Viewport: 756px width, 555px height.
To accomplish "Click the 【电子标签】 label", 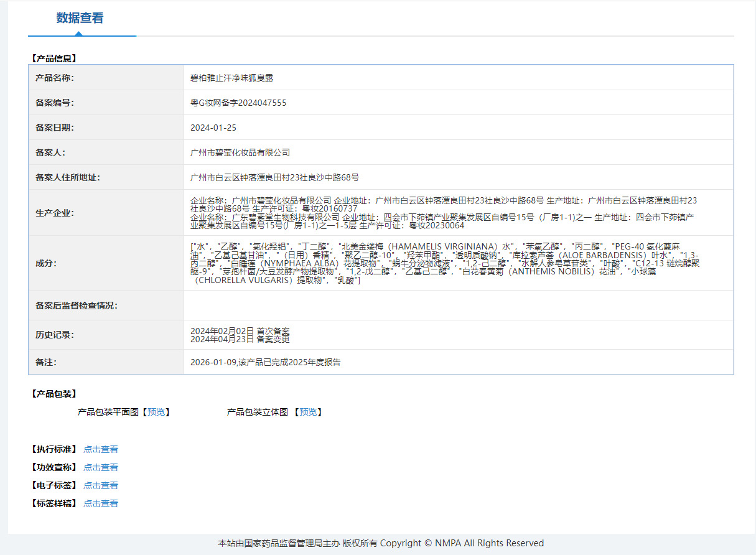I will click(x=54, y=485).
